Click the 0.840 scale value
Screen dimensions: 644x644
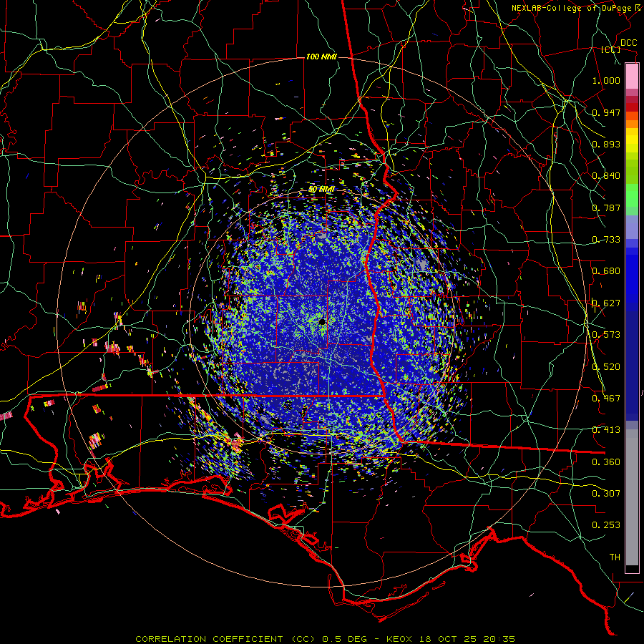(606, 176)
